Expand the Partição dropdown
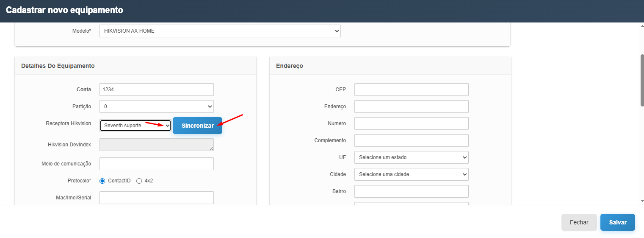Image resolution: width=644 pixels, height=238 pixels. pos(156,106)
